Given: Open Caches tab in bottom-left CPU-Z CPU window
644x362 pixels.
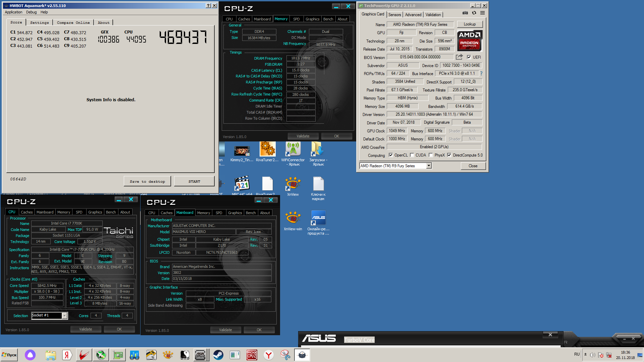Looking at the screenshot, I should (26, 212).
